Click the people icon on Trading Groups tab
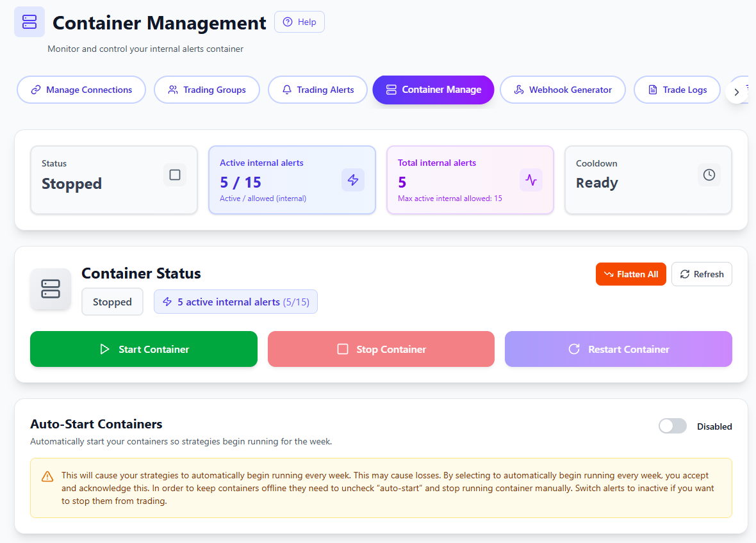 [x=172, y=90]
